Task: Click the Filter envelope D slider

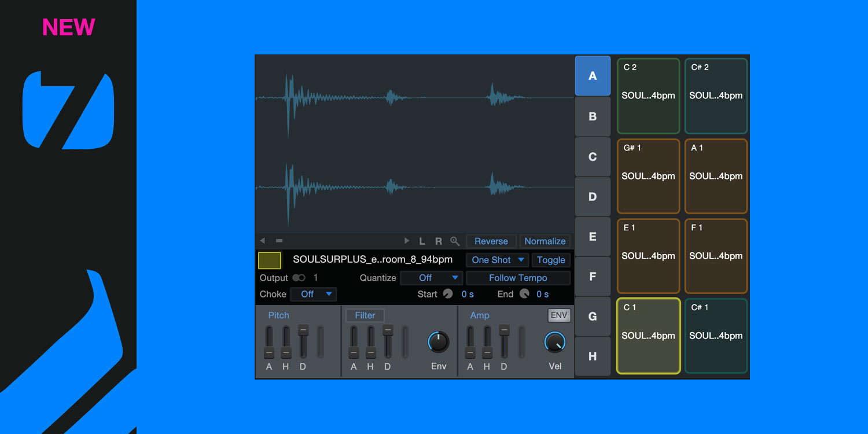Action: [388, 342]
